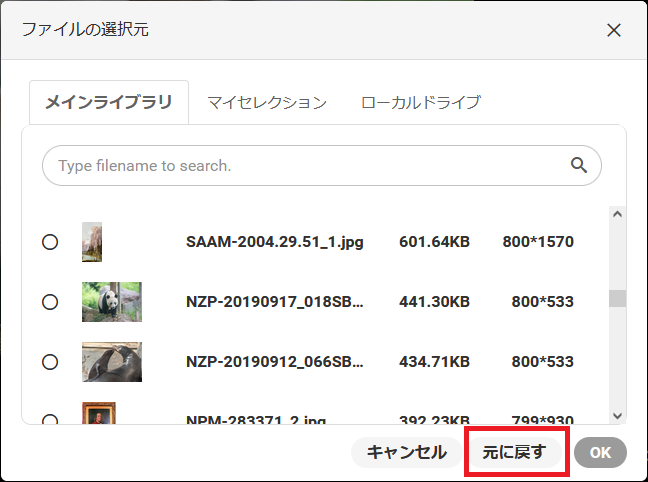Switch to メインライブラリ tab
The width and height of the screenshot is (648, 482).
(109, 102)
